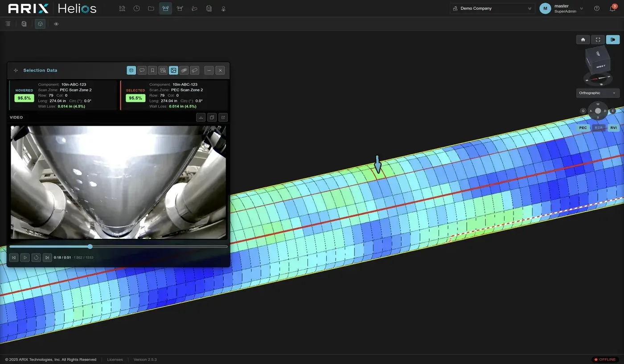This screenshot has height=364, width=624.
Task: Click the bookmark icon in Selection Data
Action: (152, 70)
